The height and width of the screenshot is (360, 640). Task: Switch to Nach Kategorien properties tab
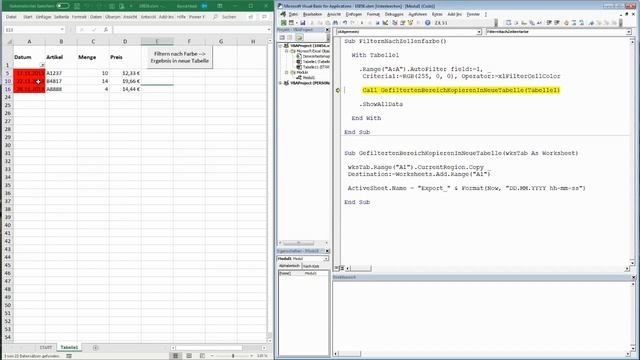tap(311, 266)
